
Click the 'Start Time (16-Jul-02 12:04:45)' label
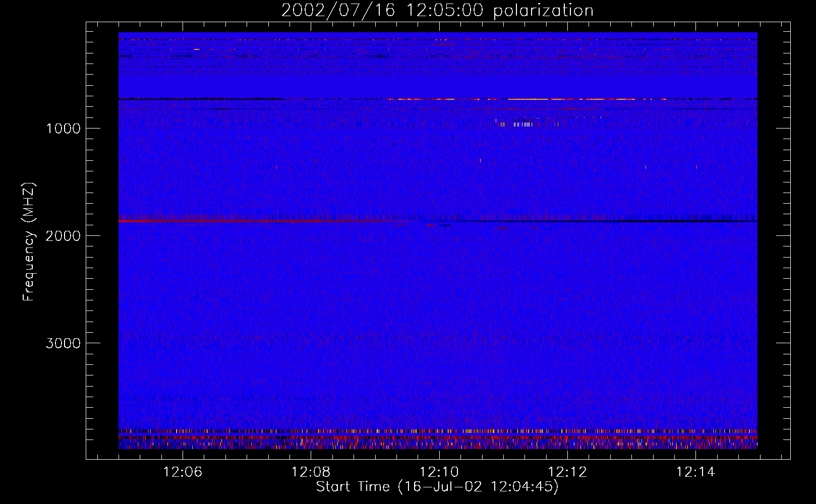click(437, 487)
